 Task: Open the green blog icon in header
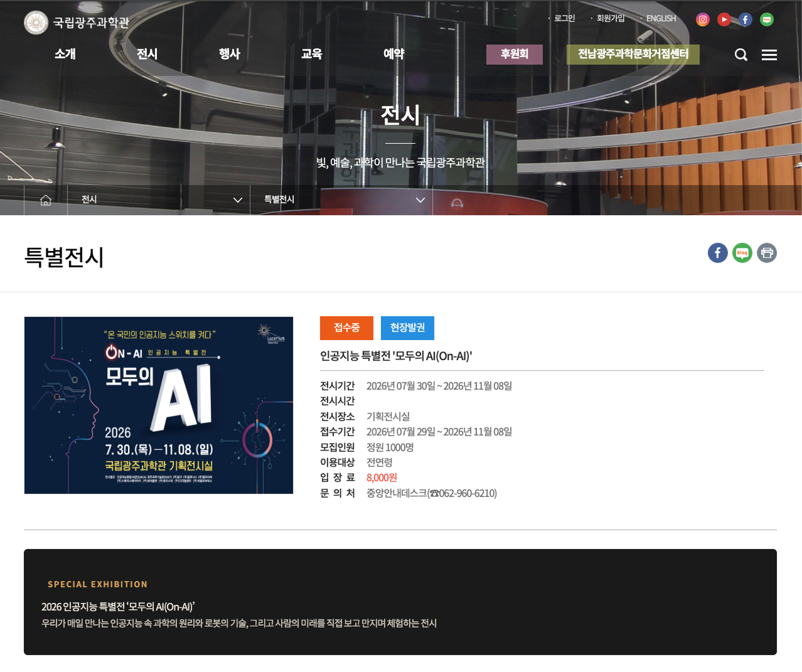[x=767, y=19]
